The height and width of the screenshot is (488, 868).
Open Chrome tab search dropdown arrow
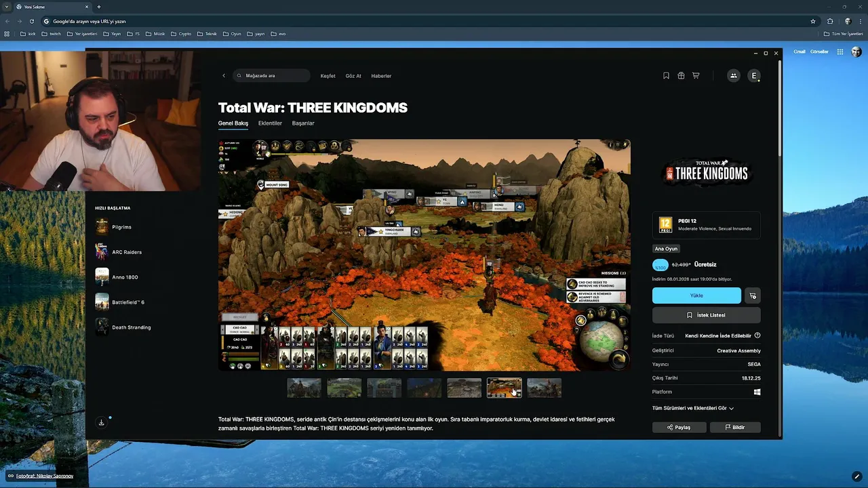[6, 7]
